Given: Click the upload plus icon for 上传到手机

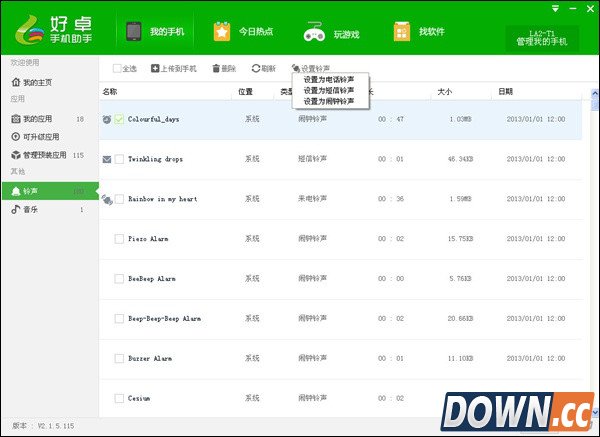Looking at the screenshot, I should tap(155, 68).
